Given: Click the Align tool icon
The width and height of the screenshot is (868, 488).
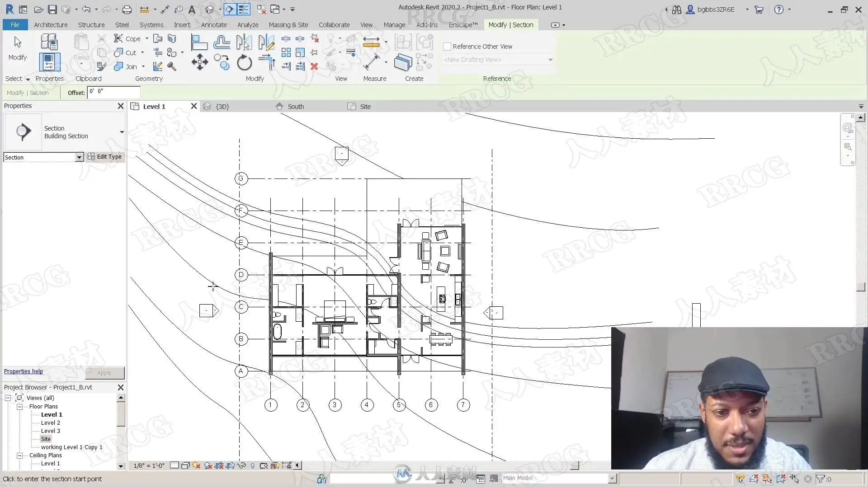Looking at the screenshot, I should [x=199, y=42].
